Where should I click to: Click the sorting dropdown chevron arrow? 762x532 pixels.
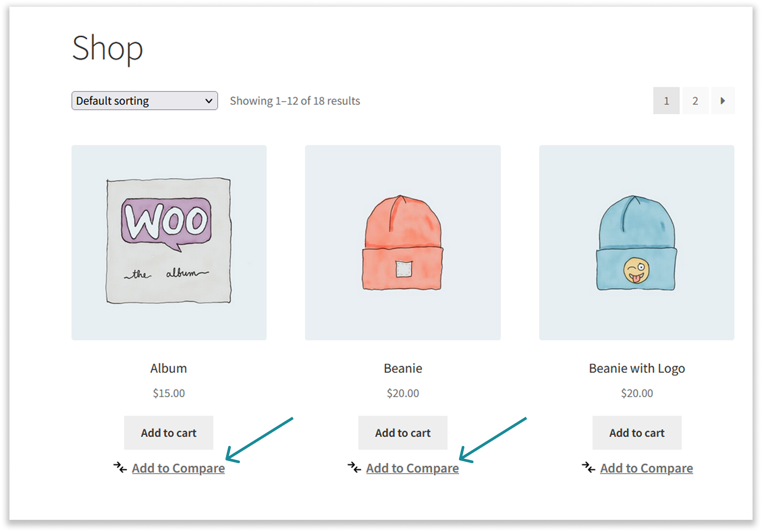[209, 101]
